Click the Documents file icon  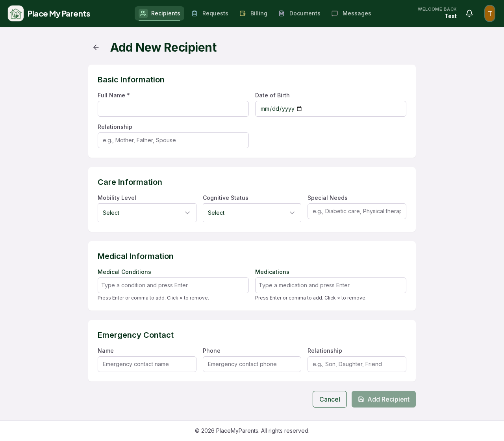click(282, 13)
